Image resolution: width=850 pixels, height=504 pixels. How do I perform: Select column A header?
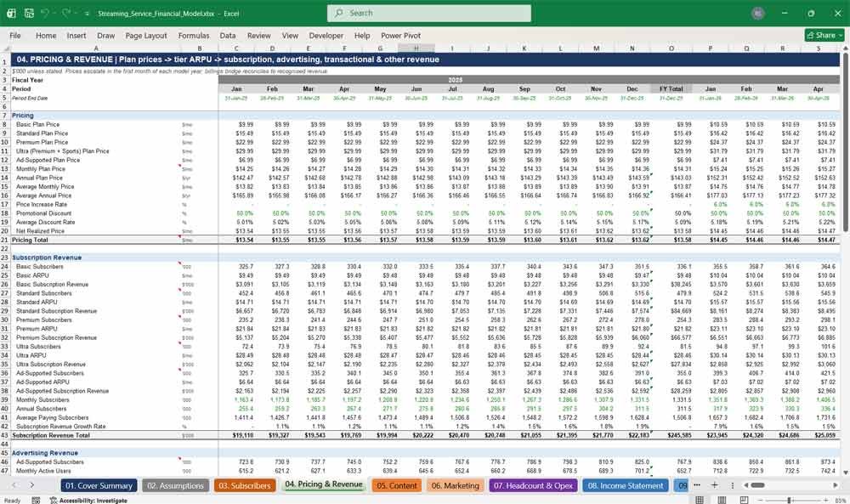coord(95,48)
